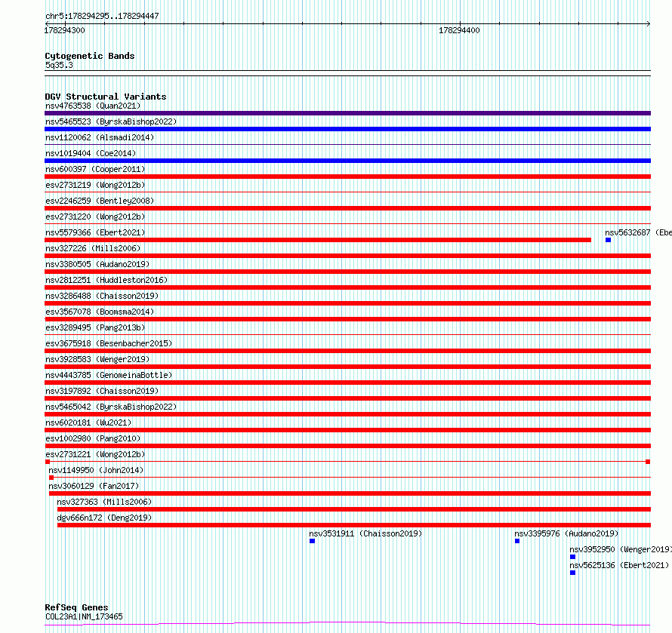Click the small blue nsv5632687 marker
The width and height of the screenshot is (672, 633).
608,240
